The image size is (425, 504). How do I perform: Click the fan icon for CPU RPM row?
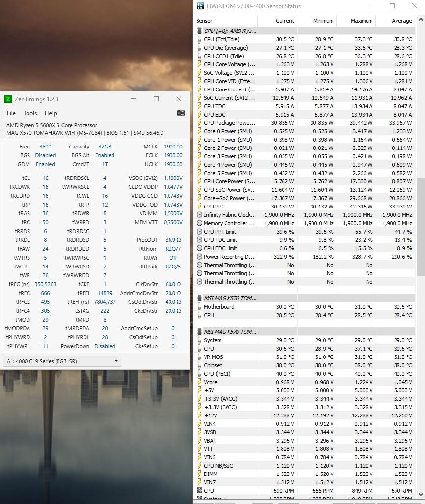tap(199, 491)
